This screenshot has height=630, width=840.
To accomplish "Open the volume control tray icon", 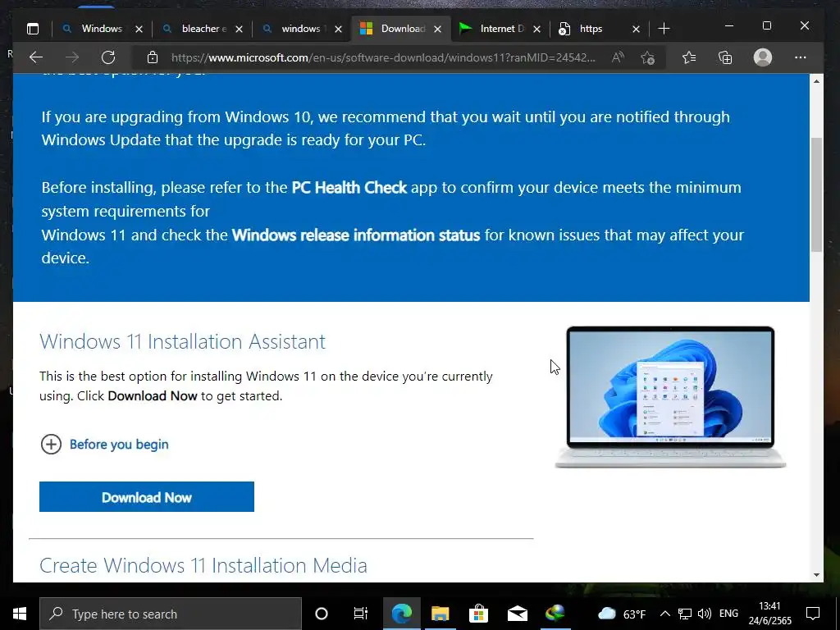I will click(705, 614).
